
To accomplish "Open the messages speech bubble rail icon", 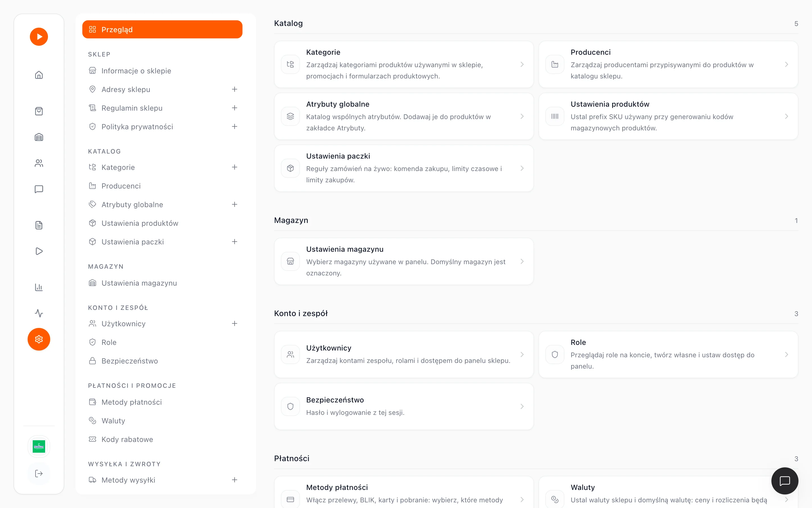I will [39, 189].
